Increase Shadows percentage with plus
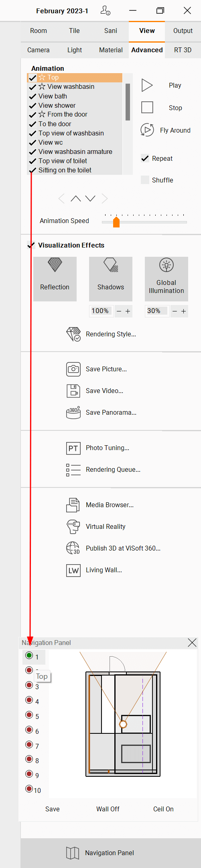 pyautogui.click(x=128, y=311)
